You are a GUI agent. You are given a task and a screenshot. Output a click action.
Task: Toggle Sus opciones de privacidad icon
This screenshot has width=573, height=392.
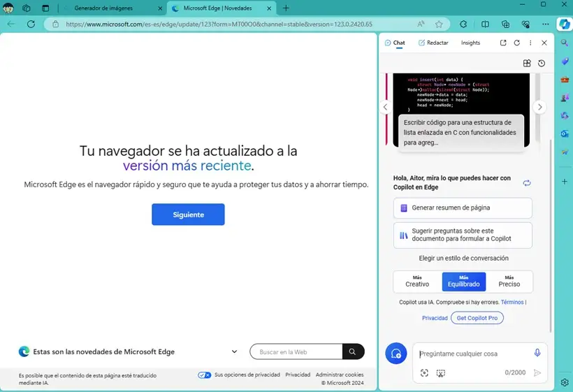(x=204, y=375)
